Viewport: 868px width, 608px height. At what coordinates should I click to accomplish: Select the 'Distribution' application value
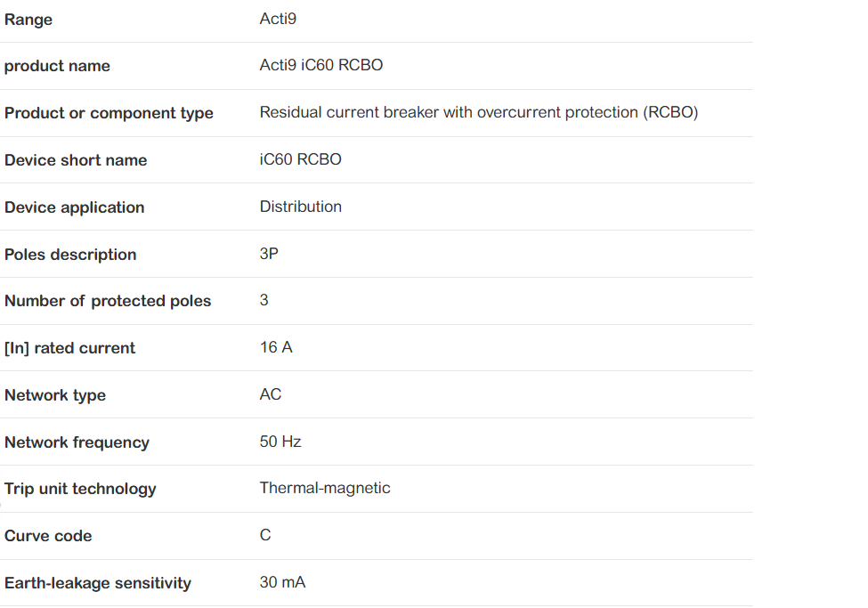(x=300, y=207)
